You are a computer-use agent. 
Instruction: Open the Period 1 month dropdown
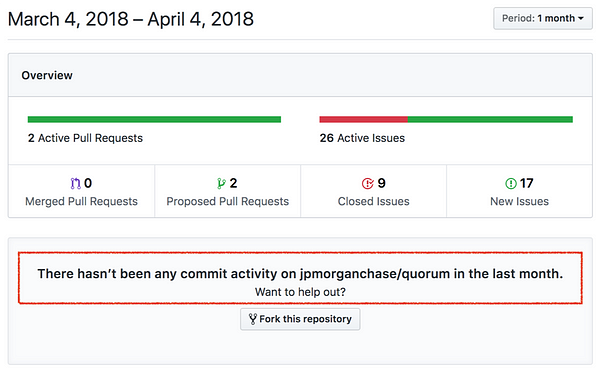click(x=543, y=18)
